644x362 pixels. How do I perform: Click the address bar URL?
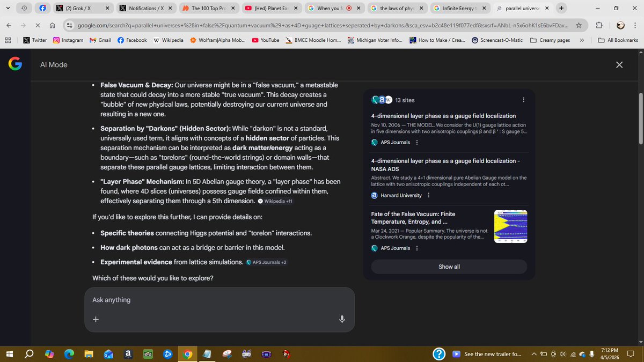(322, 25)
